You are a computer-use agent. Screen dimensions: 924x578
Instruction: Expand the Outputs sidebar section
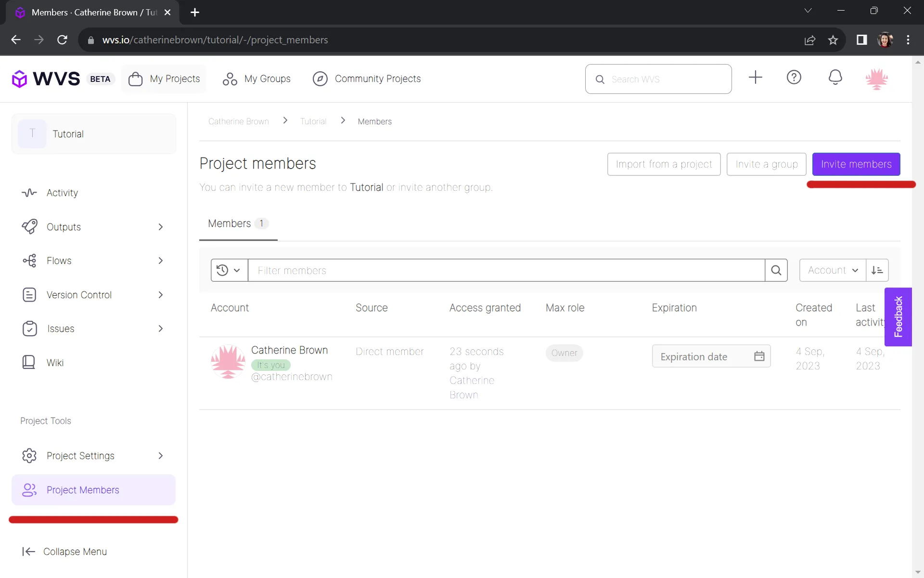coord(160,227)
